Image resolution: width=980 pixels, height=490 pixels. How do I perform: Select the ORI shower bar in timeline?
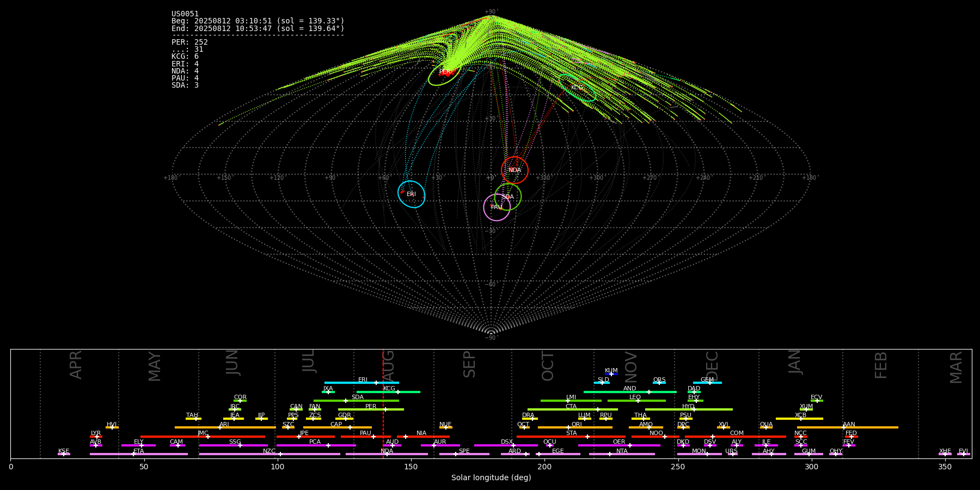point(575,427)
